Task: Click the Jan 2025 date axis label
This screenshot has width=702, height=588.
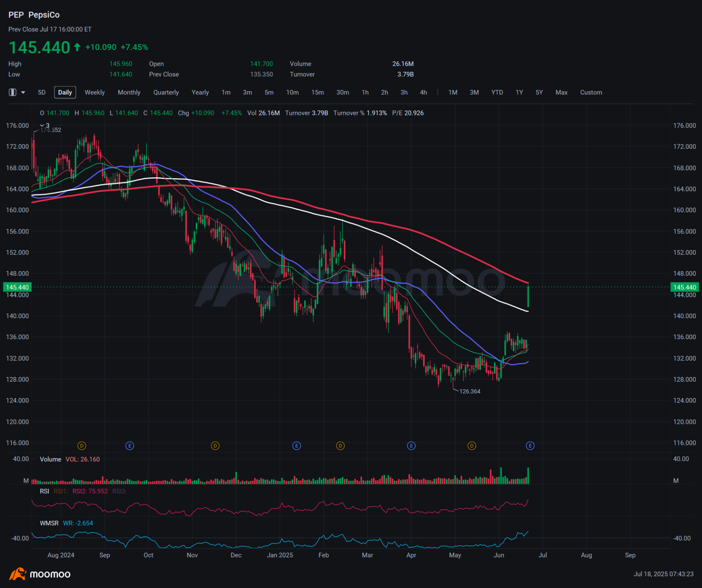Action: pos(280,556)
